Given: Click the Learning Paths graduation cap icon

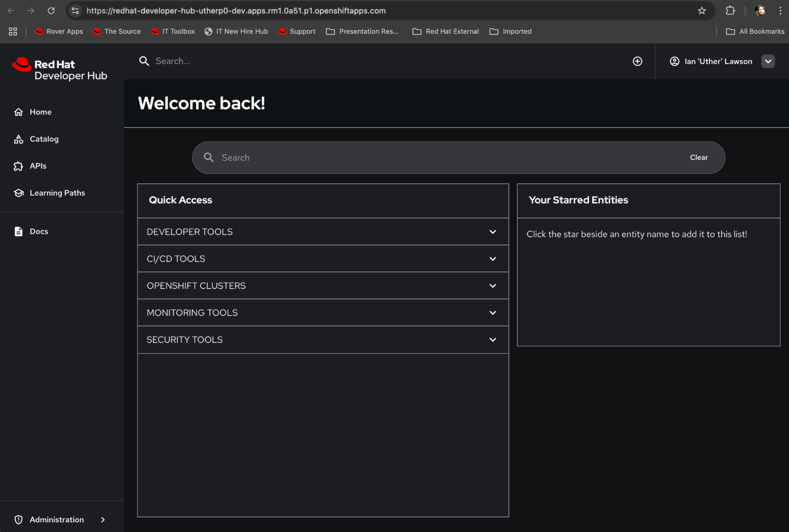Looking at the screenshot, I should pos(19,193).
